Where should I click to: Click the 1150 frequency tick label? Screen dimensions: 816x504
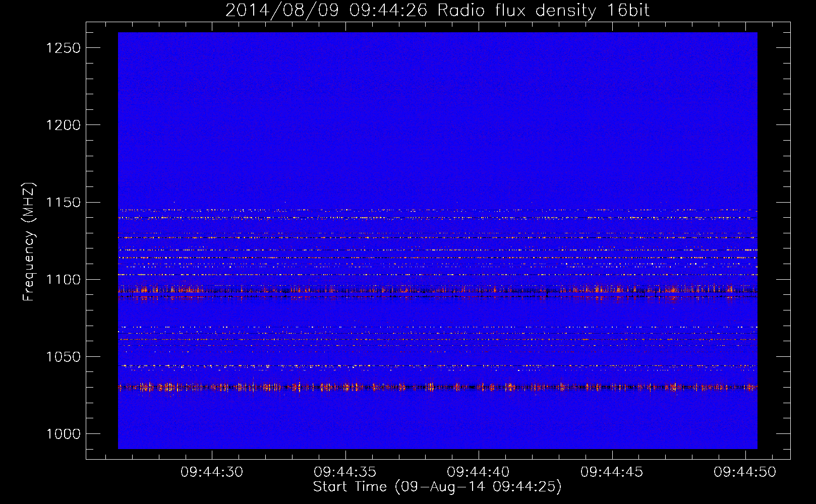click(64, 203)
